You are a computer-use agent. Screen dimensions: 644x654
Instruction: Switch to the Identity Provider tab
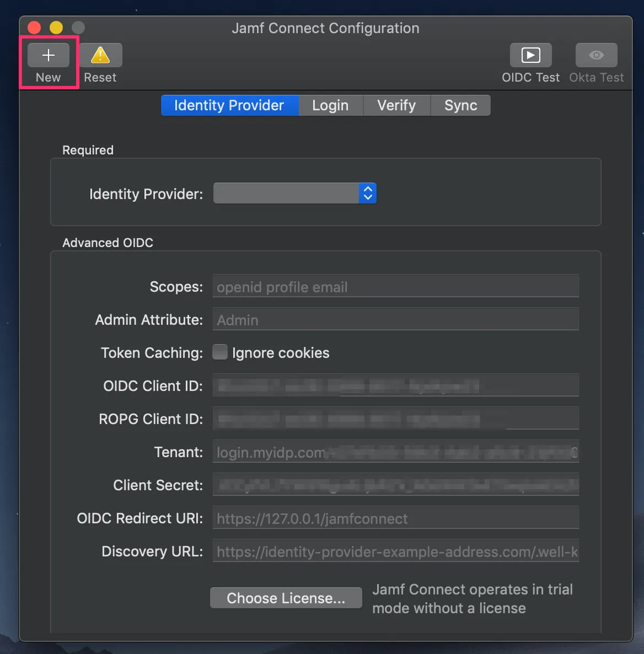(229, 105)
